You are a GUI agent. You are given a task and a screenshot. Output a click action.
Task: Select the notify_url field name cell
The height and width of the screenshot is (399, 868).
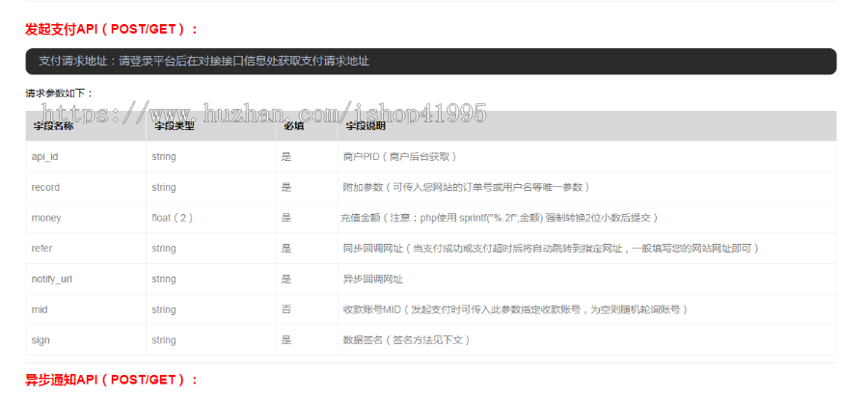[x=51, y=279]
